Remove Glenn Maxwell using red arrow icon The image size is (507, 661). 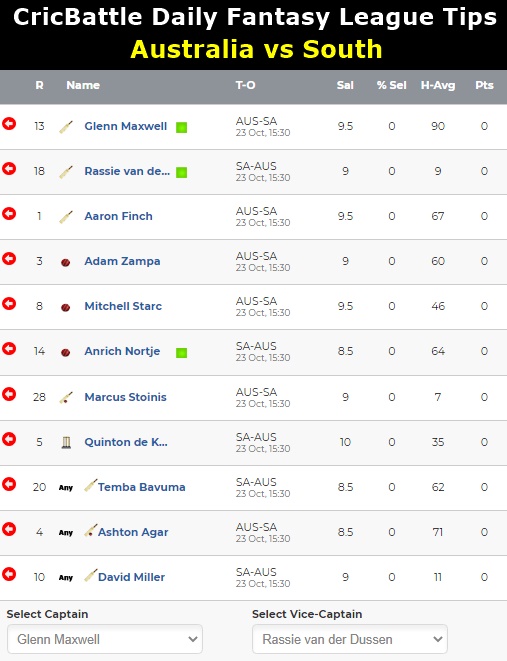point(9,124)
